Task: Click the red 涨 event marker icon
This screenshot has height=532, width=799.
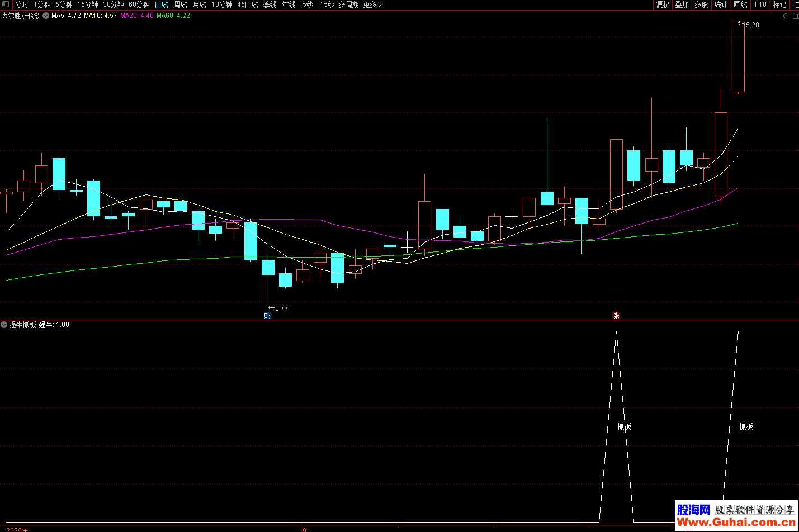Action: click(616, 316)
